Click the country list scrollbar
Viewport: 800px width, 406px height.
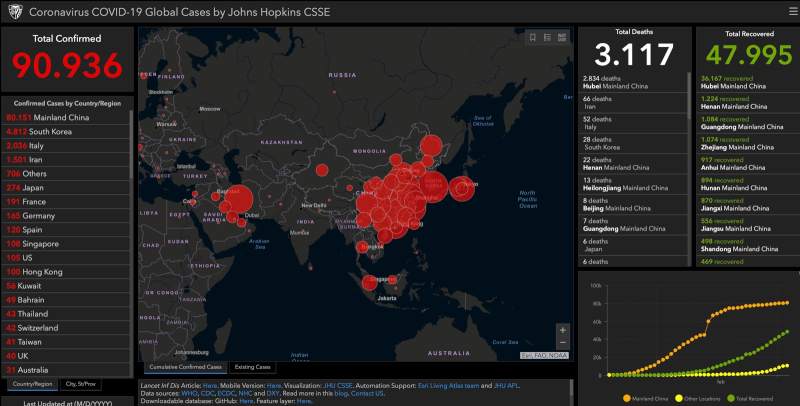(x=132, y=145)
